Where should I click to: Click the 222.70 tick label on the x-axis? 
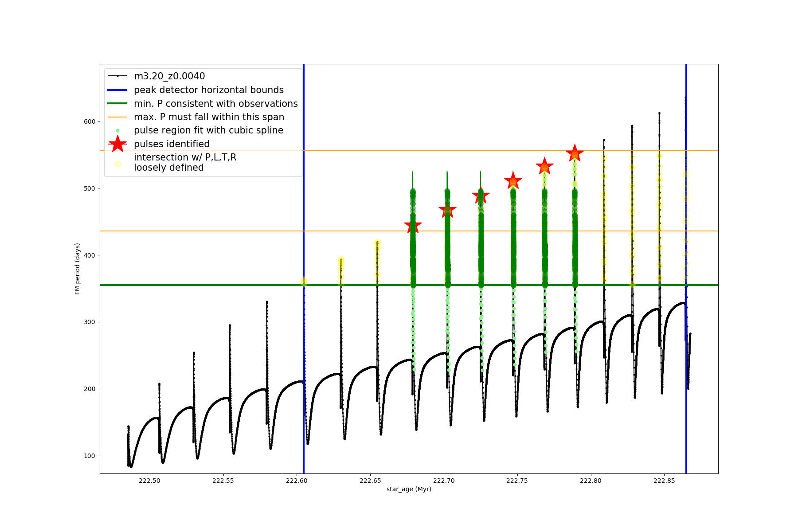point(444,481)
